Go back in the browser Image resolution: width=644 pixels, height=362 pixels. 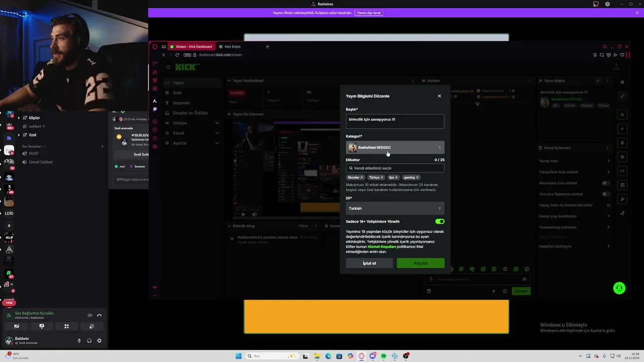(164, 55)
